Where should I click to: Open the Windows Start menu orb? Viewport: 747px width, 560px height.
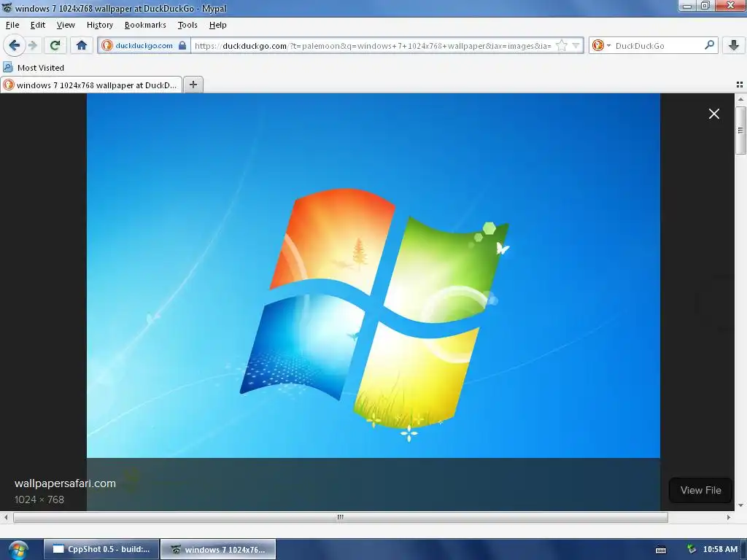(x=18, y=550)
